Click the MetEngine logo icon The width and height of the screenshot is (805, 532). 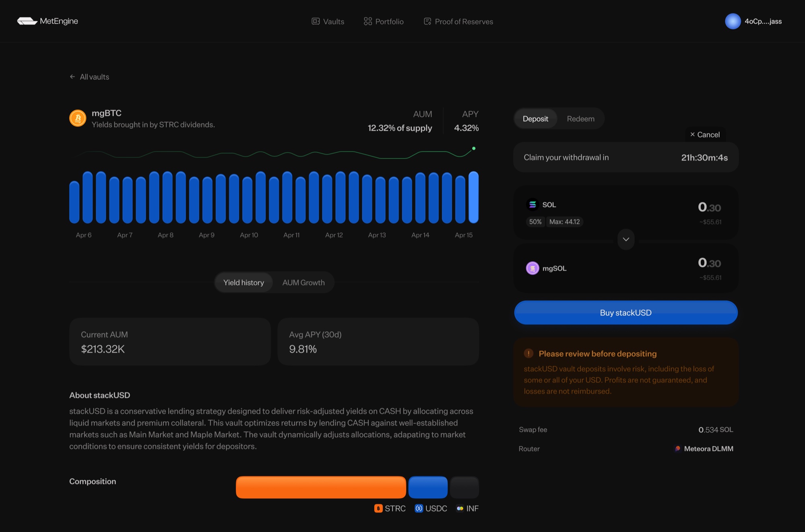coord(27,21)
